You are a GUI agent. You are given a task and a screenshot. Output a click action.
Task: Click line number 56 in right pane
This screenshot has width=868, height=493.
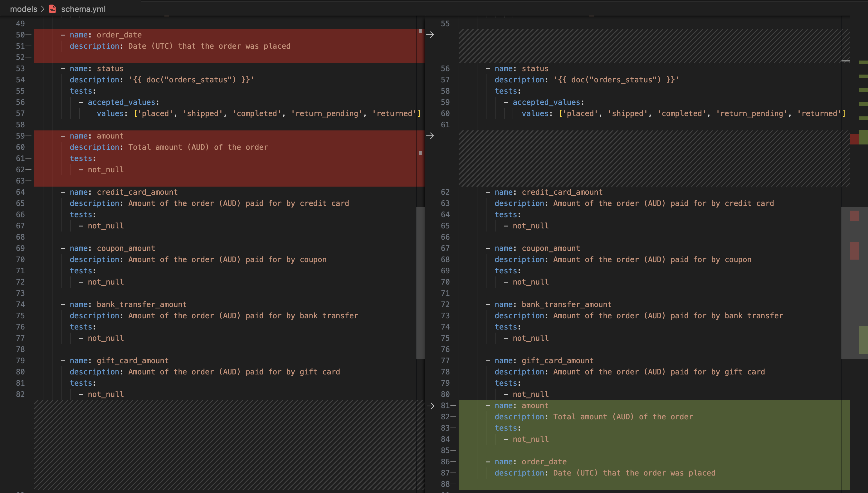tap(445, 68)
